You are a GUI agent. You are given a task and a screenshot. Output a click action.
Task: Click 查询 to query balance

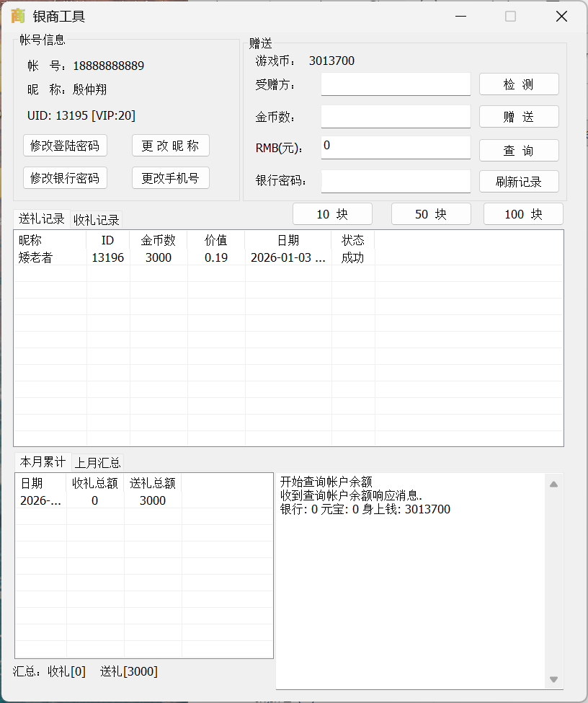[519, 150]
